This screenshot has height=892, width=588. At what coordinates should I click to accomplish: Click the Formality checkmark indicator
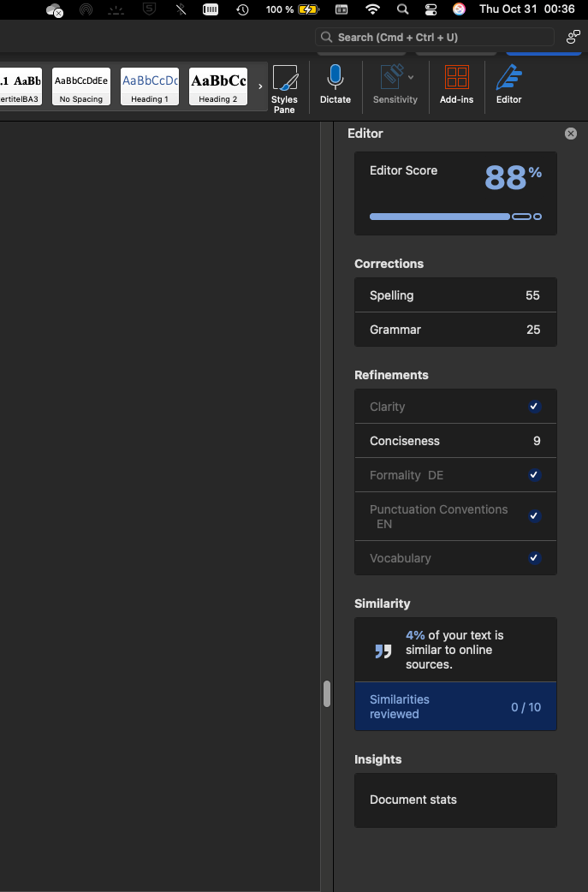(x=534, y=475)
